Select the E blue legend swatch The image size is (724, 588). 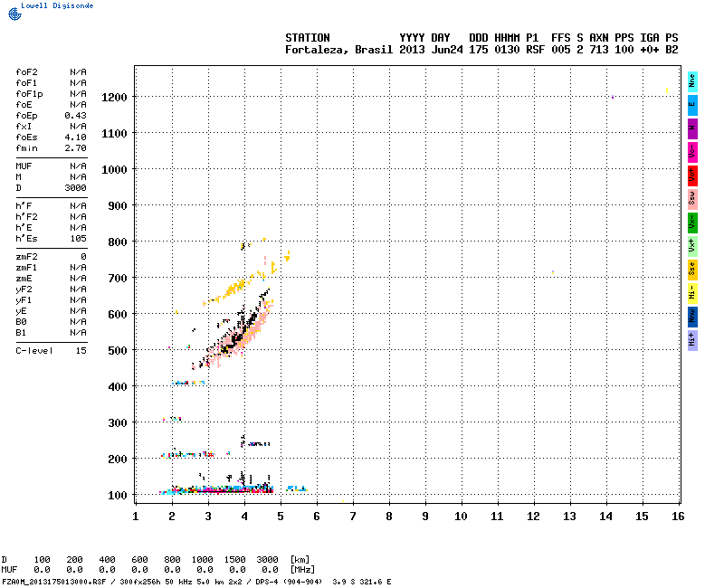click(692, 105)
